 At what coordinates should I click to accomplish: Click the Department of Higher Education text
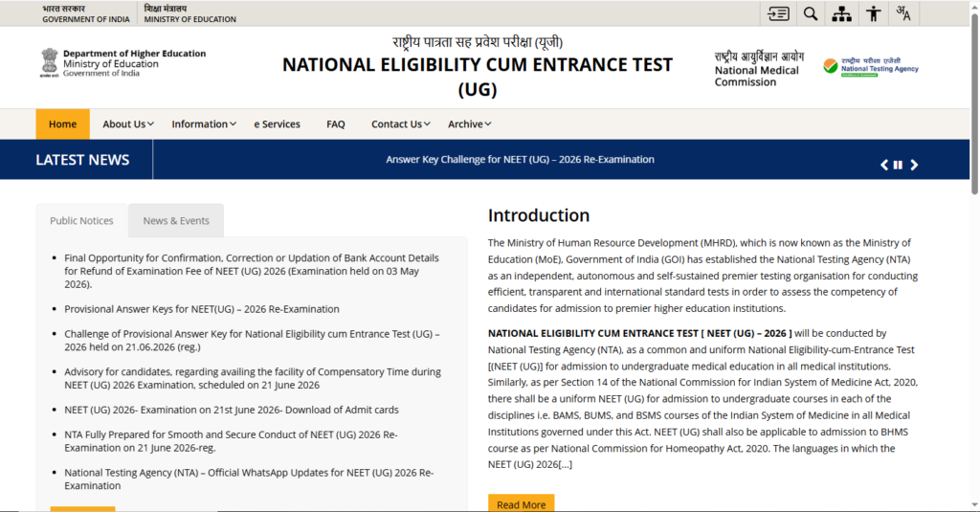(134, 54)
